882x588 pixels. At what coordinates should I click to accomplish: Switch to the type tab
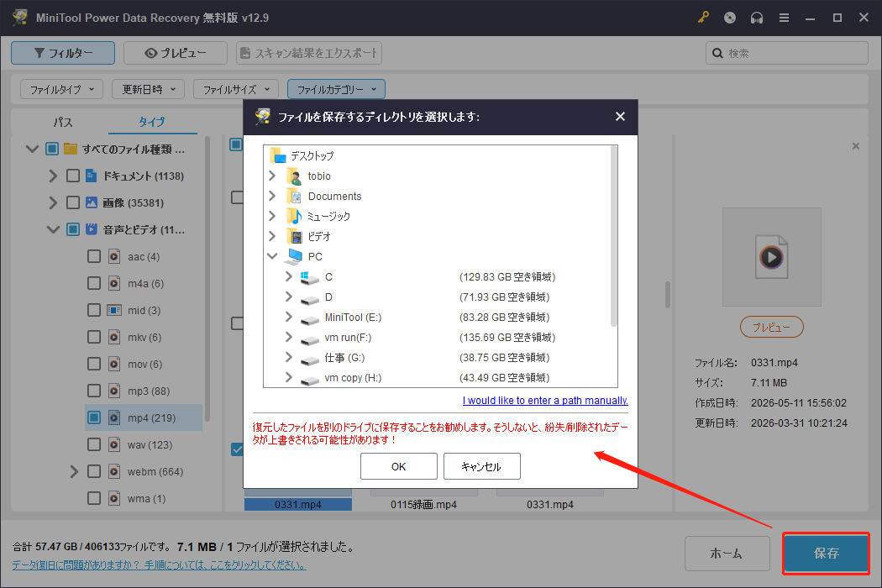(x=152, y=122)
